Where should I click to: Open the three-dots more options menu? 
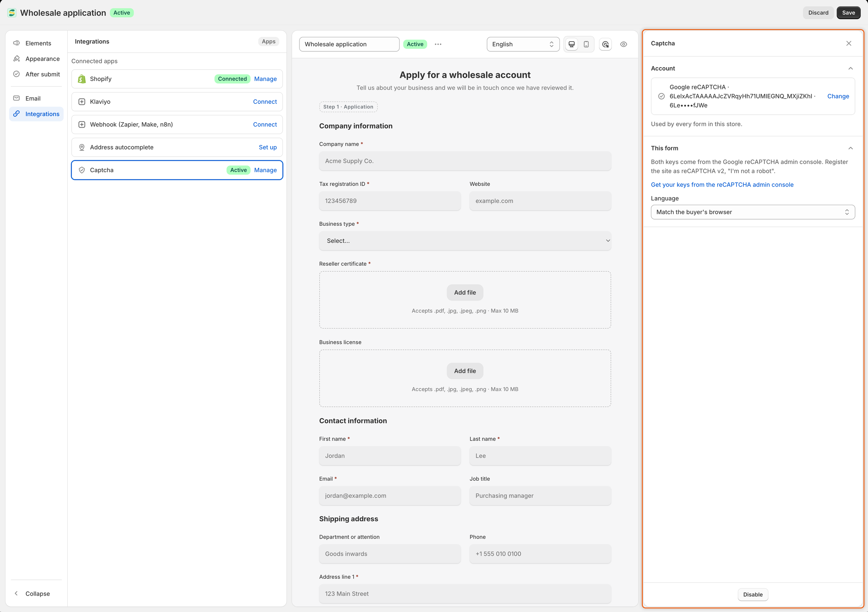[x=438, y=44]
